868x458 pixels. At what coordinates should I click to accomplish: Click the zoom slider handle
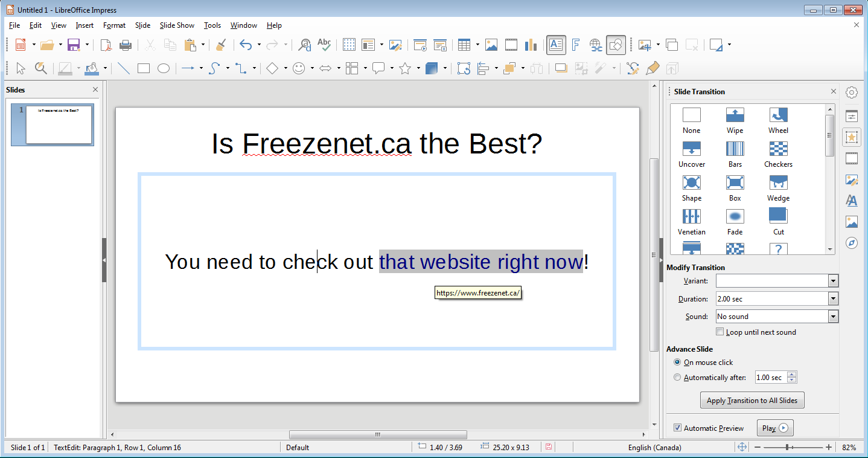coord(787,447)
